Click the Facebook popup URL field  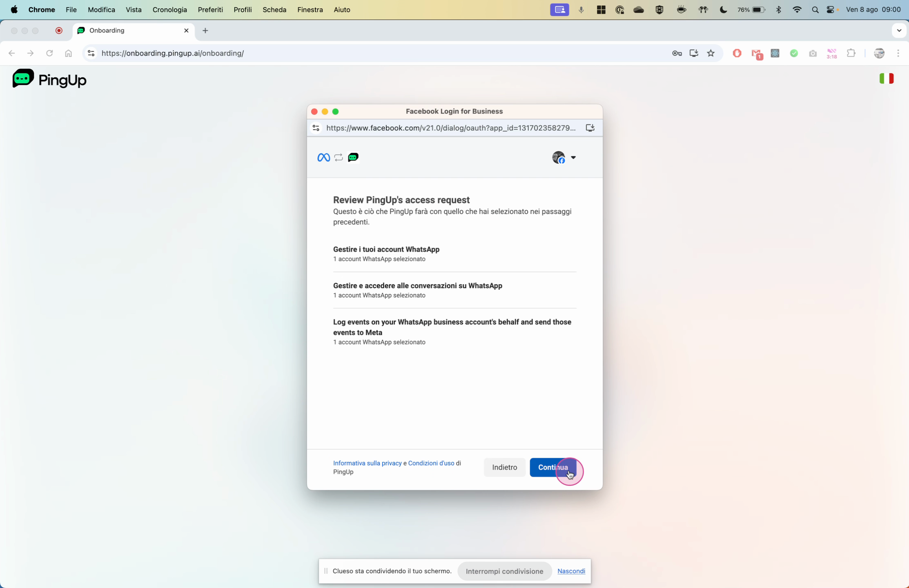pos(451,128)
